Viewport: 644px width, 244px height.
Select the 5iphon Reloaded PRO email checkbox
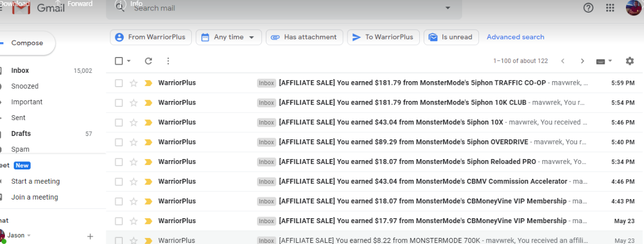click(119, 162)
